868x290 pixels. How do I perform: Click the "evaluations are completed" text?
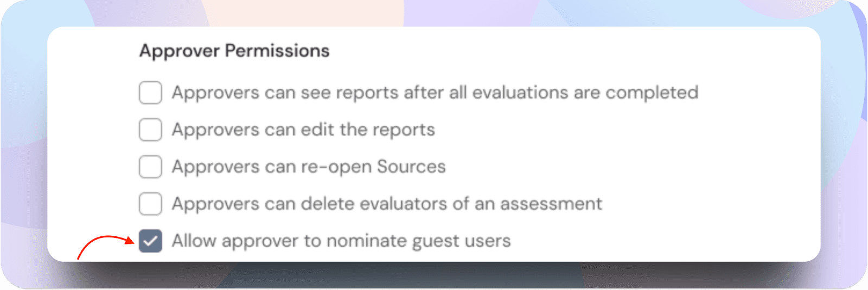click(585, 93)
